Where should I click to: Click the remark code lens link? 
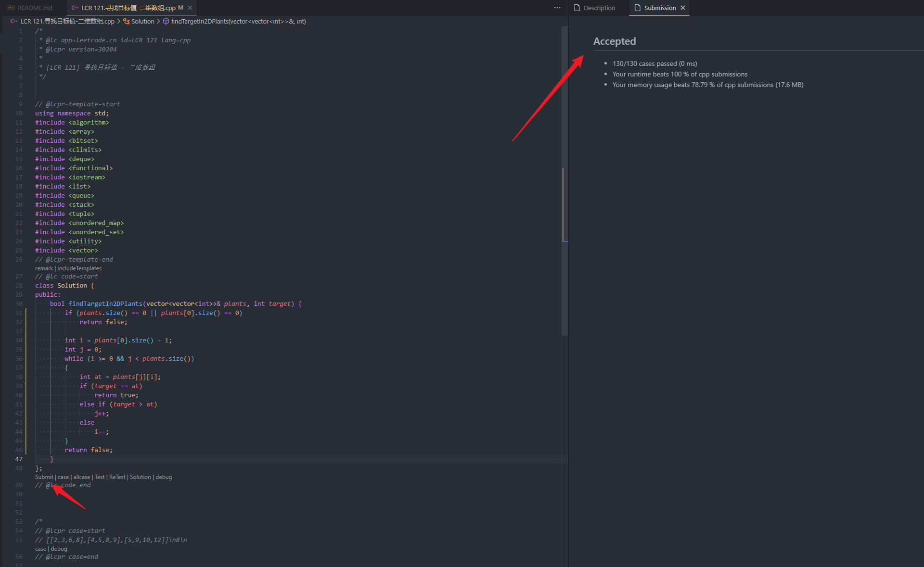(44, 268)
